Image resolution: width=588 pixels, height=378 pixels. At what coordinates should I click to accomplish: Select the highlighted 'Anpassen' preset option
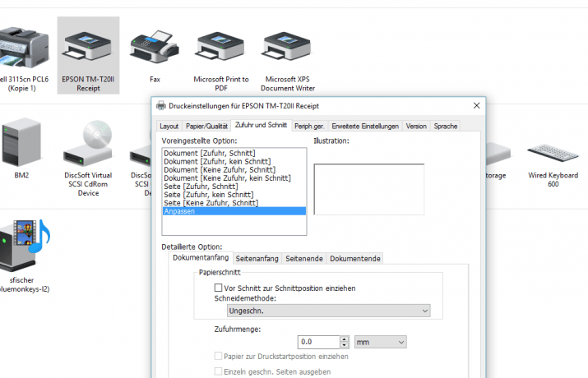(x=234, y=211)
